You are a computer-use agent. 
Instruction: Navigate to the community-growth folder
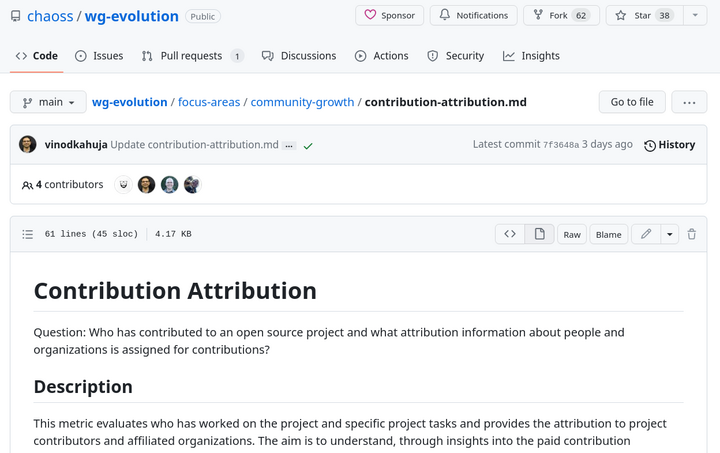point(302,102)
